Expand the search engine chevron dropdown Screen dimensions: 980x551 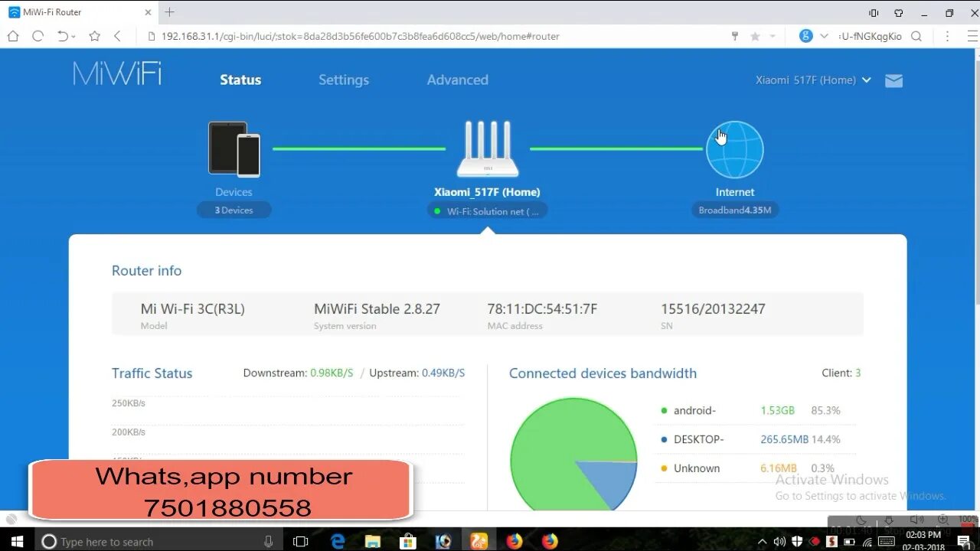click(x=824, y=36)
